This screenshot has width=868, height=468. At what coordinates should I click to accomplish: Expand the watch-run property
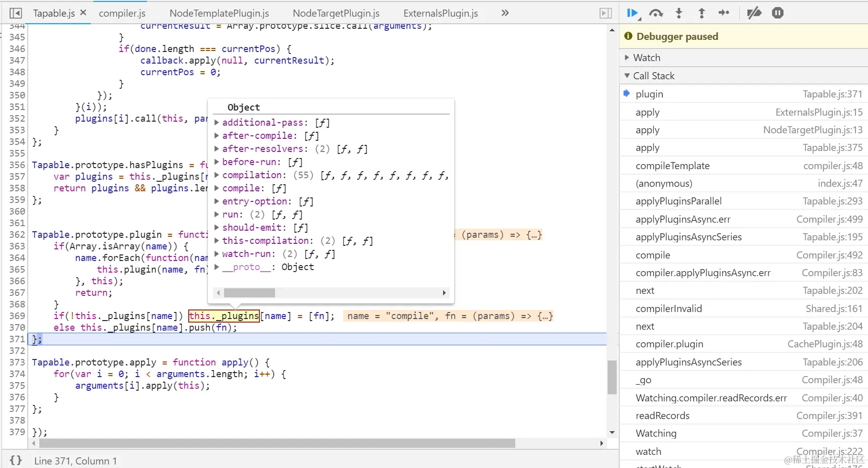point(216,254)
